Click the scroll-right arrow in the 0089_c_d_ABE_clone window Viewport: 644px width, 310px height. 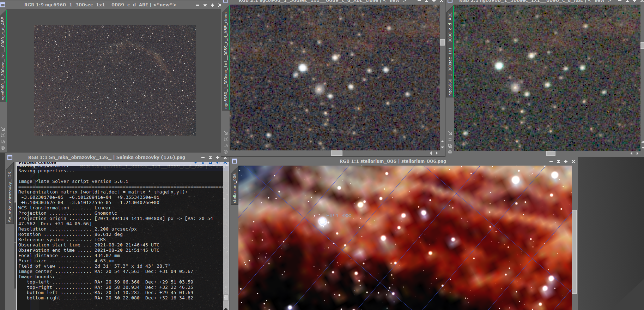click(x=437, y=153)
